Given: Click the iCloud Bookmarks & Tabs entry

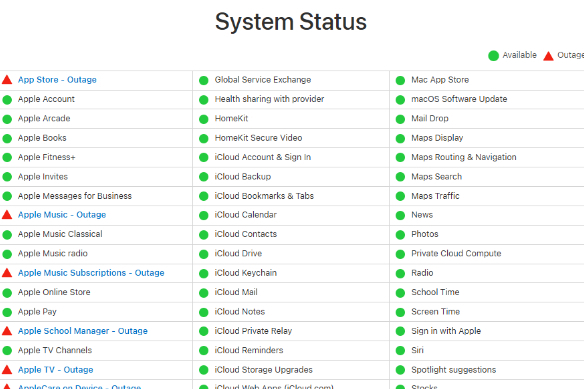Looking at the screenshot, I should click(x=264, y=196).
